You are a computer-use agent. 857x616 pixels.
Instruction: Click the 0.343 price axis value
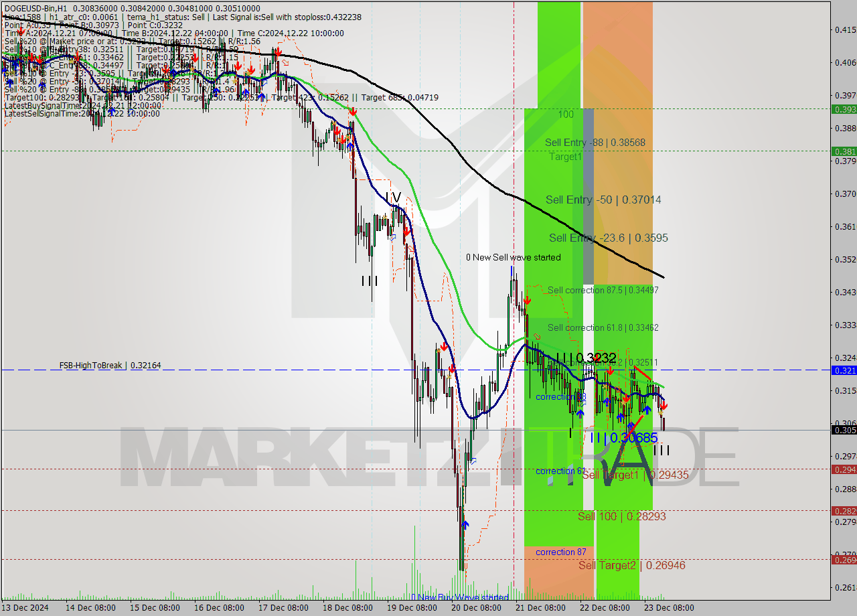click(x=846, y=292)
